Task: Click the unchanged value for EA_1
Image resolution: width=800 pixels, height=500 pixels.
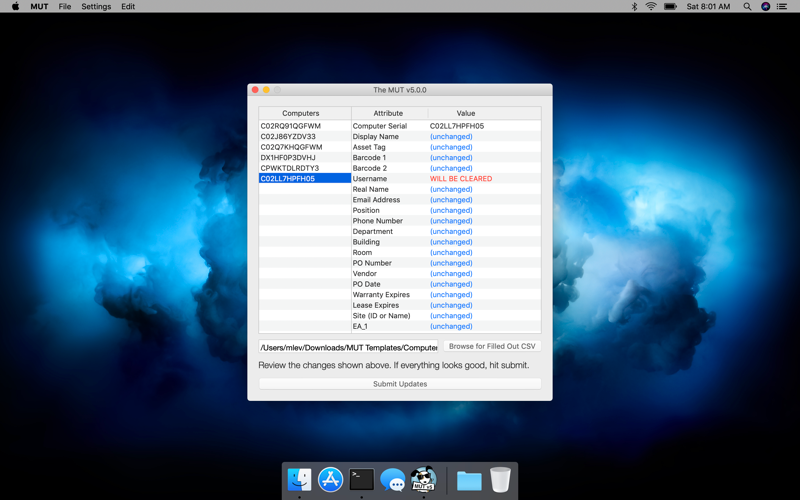Action: tap(451, 326)
